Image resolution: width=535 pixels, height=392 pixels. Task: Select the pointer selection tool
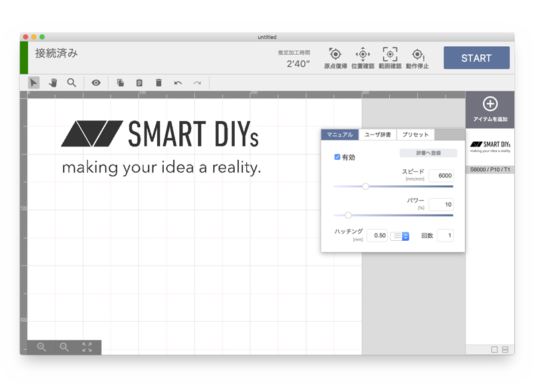point(34,82)
